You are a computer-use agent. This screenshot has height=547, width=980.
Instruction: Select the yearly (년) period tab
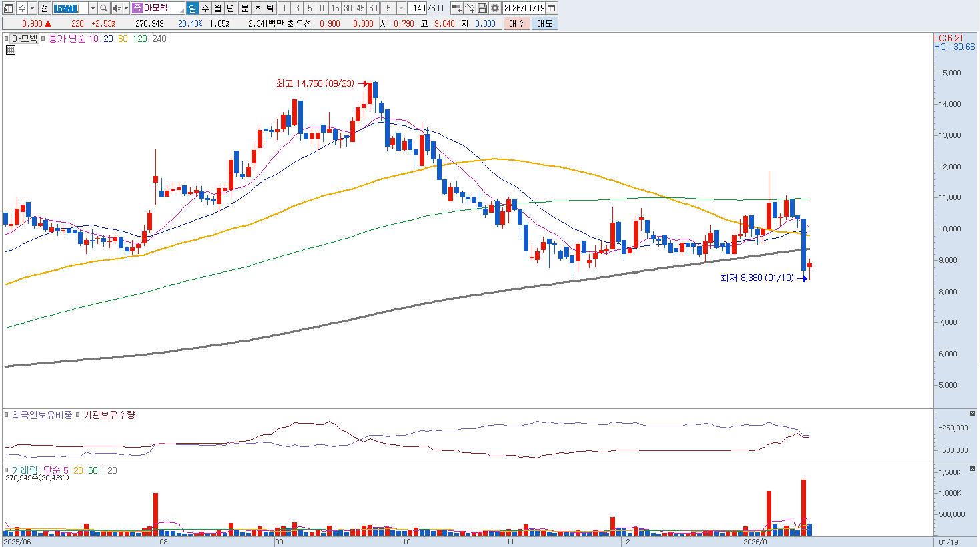click(x=231, y=8)
